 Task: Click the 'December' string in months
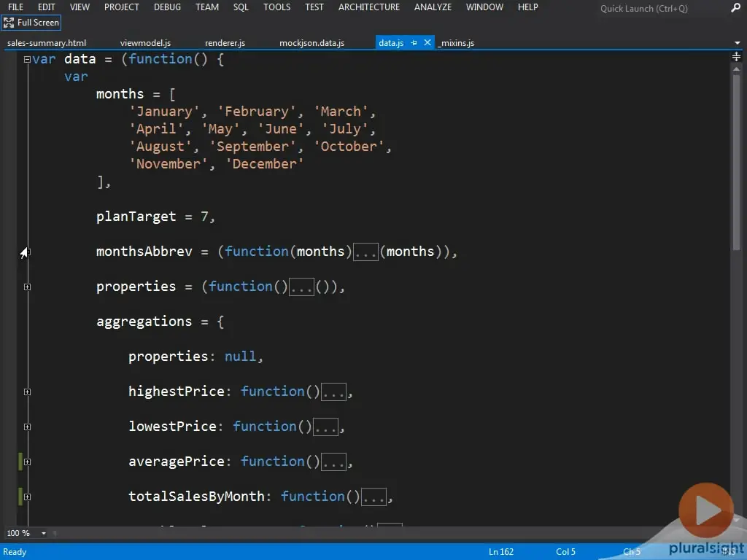(x=264, y=164)
